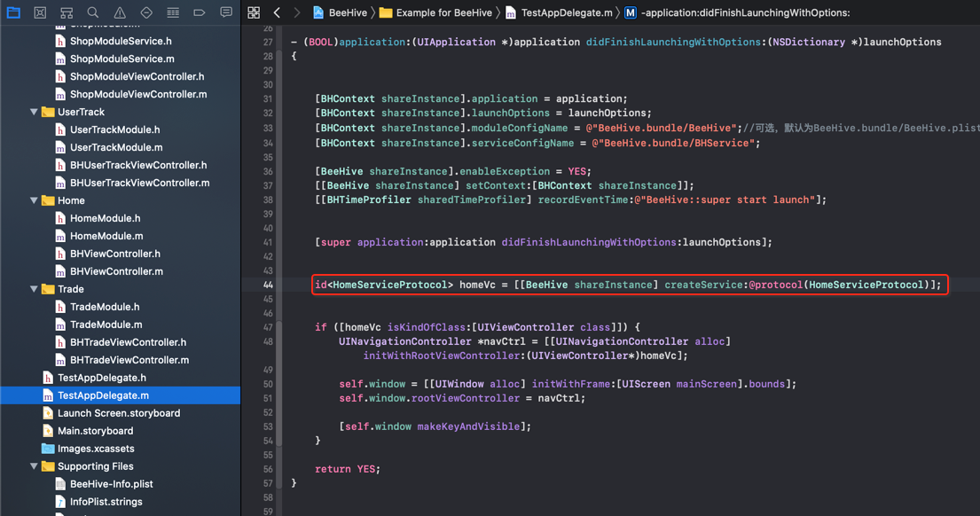Open the Source Control navigator icon
Viewport: 980px width, 516px height.
(x=40, y=12)
